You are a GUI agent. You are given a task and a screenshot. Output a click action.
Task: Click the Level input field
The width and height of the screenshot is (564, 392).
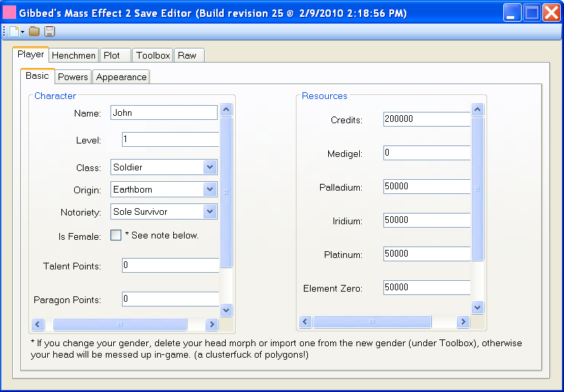point(170,139)
